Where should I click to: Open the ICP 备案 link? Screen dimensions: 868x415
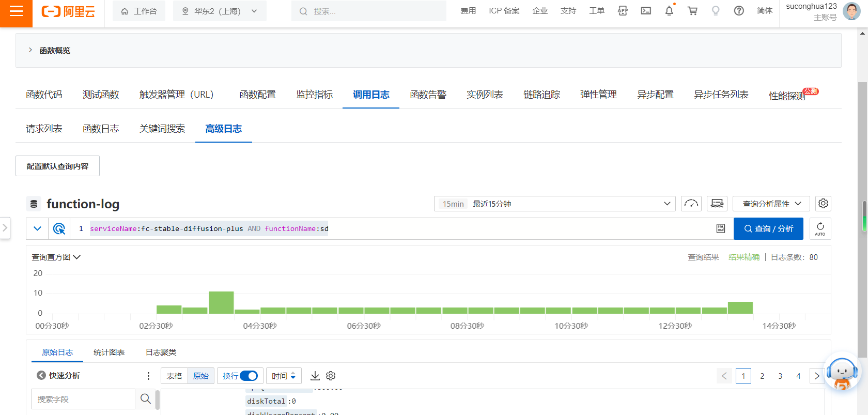click(504, 11)
